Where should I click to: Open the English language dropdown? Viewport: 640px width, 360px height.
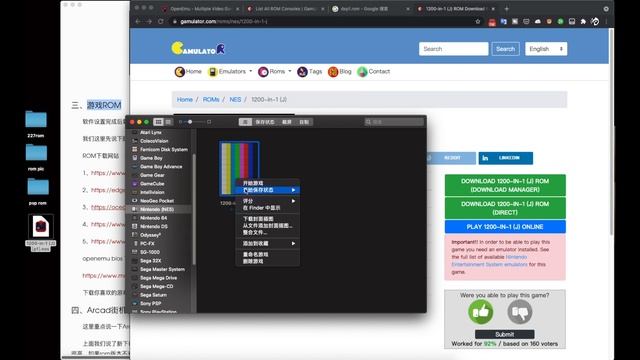coord(546,49)
